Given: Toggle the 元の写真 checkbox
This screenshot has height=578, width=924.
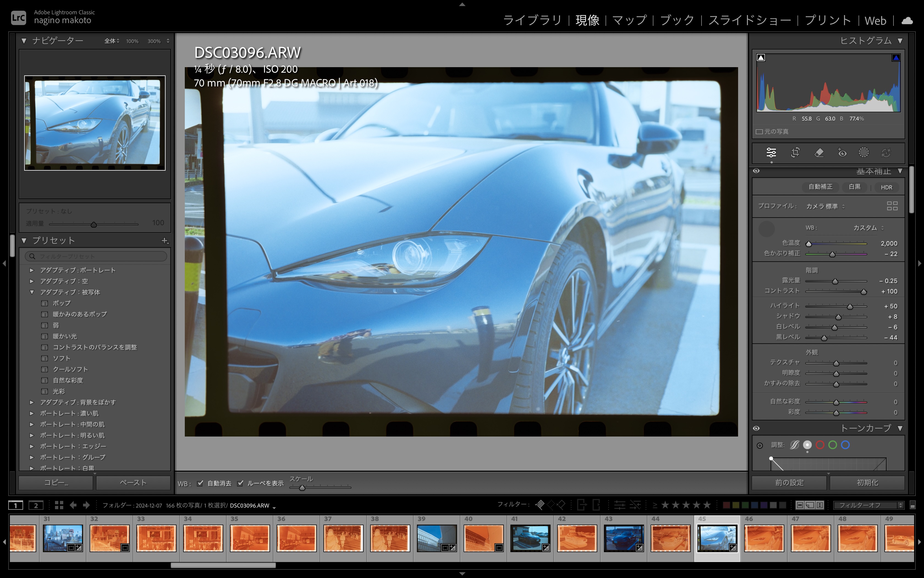Looking at the screenshot, I should click(x=759, y=132).
